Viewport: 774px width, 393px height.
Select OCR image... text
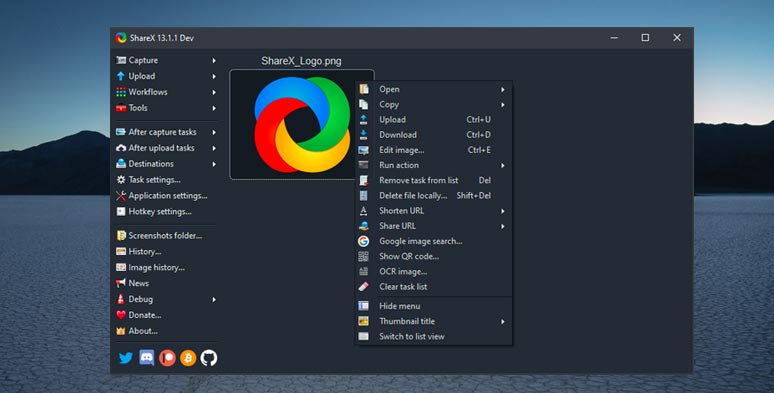pos(403,272)
